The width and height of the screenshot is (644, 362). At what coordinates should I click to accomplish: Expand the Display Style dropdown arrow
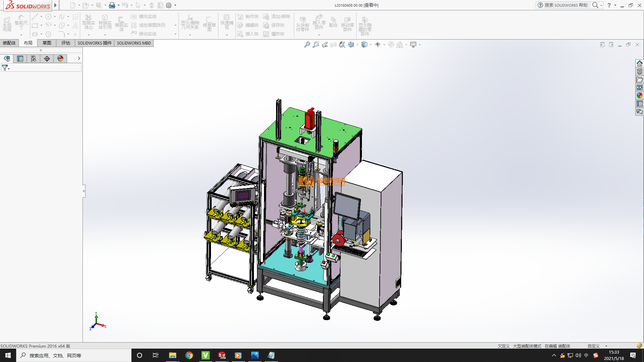(371, 45)
